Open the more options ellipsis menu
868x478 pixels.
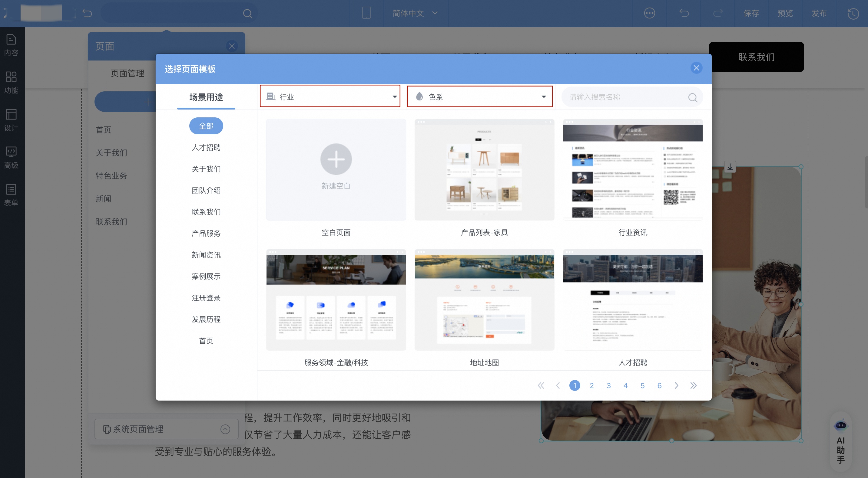coord(649,13)
